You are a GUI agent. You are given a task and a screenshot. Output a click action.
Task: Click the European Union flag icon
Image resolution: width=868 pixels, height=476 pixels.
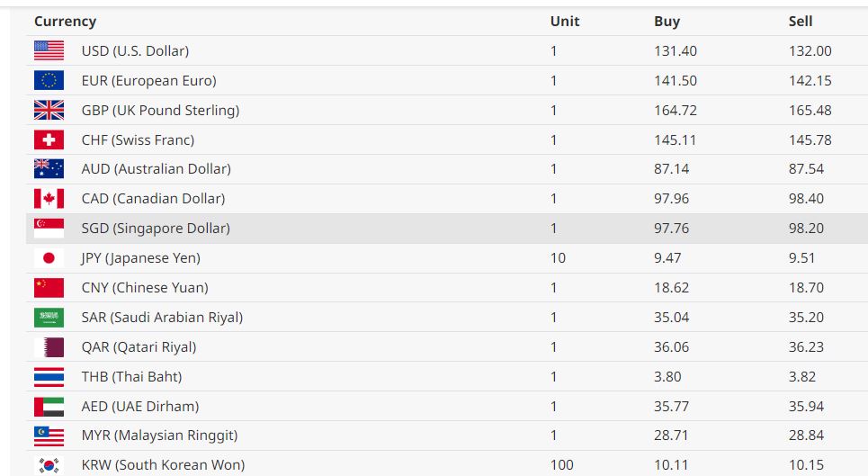(49, 81)
